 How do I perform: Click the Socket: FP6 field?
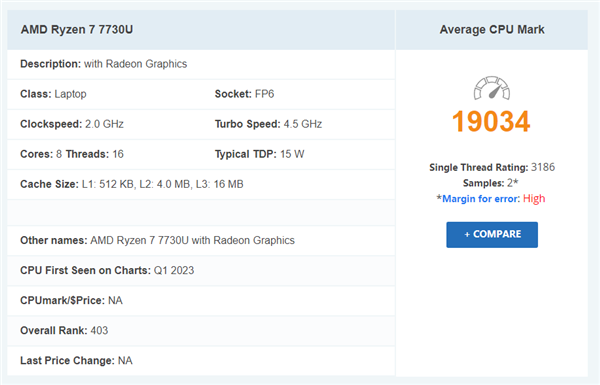click(x=244, y=94)
